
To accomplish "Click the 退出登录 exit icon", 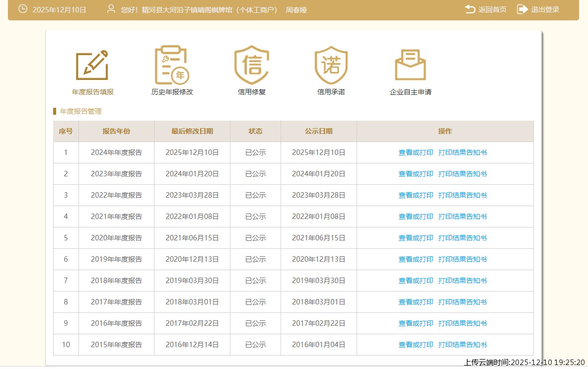I will point(522,9).
